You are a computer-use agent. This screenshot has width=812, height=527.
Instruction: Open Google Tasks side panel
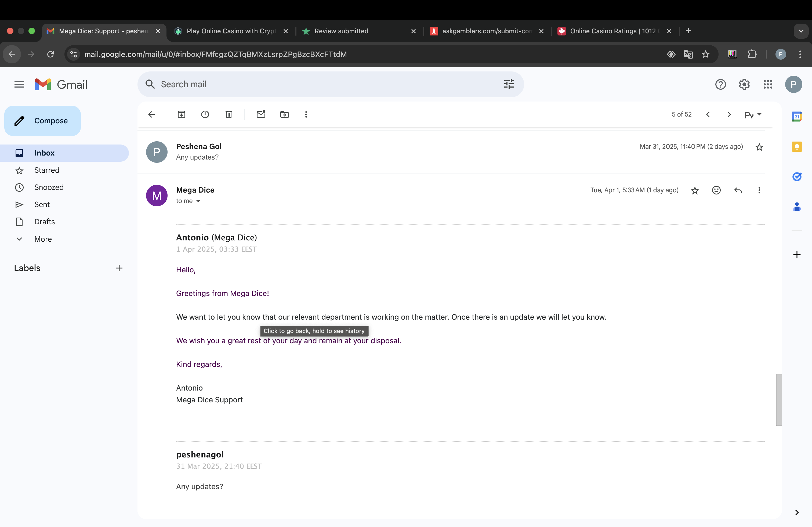pos(797,176)
